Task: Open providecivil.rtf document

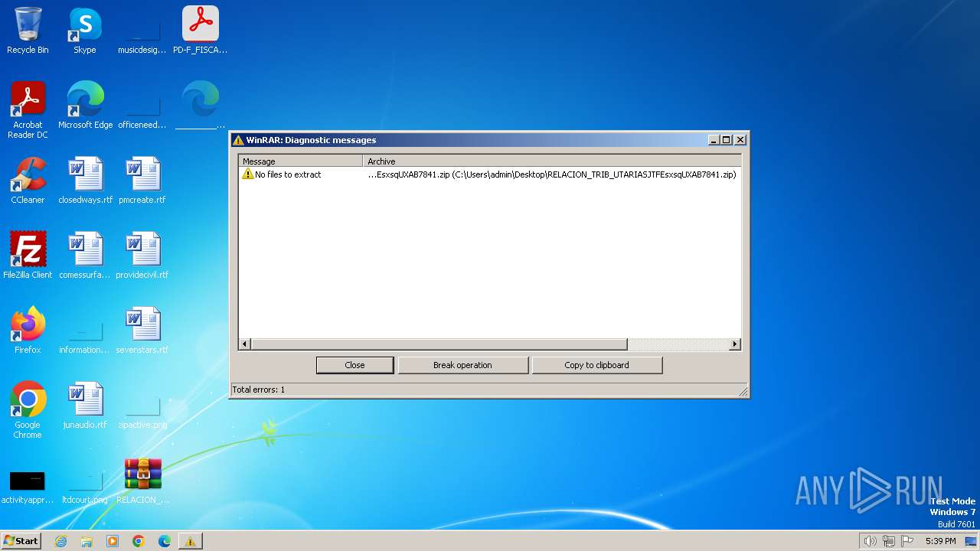Action: (x=142, y=256)
